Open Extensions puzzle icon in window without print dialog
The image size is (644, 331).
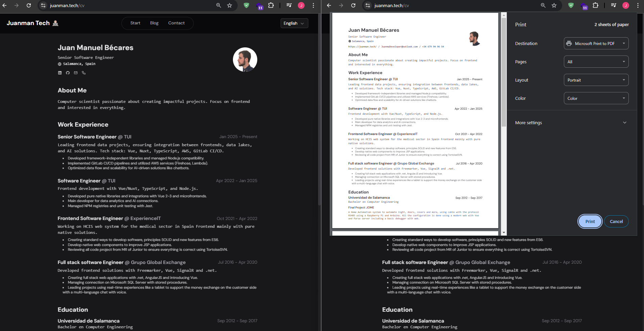click(271, 5)
